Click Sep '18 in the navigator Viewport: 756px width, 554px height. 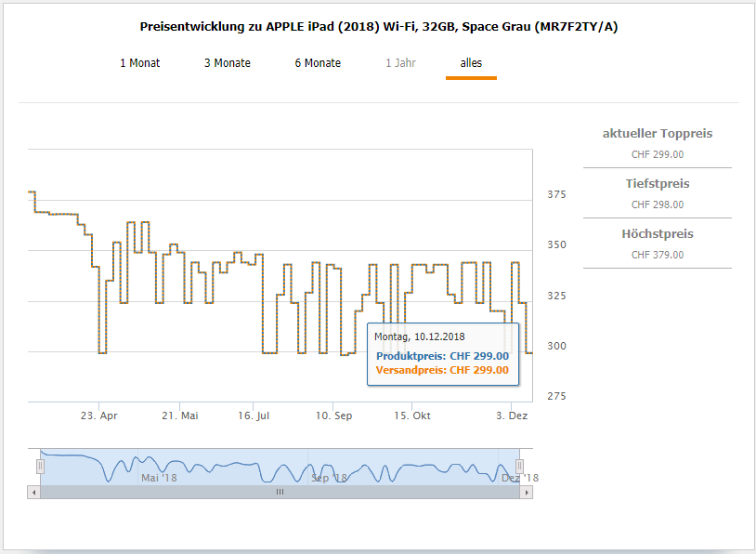tap(329, 478)
